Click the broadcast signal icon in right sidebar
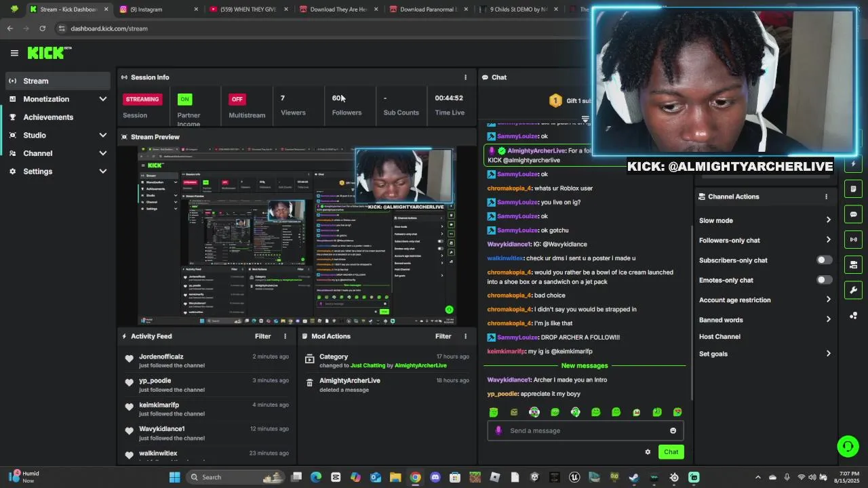Viewport: 868px width, 488px height. point(853,239)
